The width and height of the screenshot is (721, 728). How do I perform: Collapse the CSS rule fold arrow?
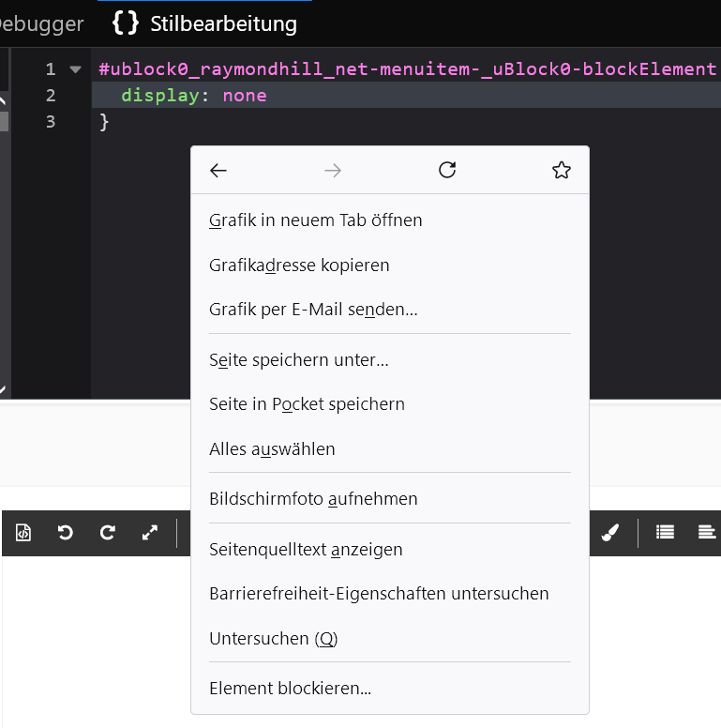(76, 69)
